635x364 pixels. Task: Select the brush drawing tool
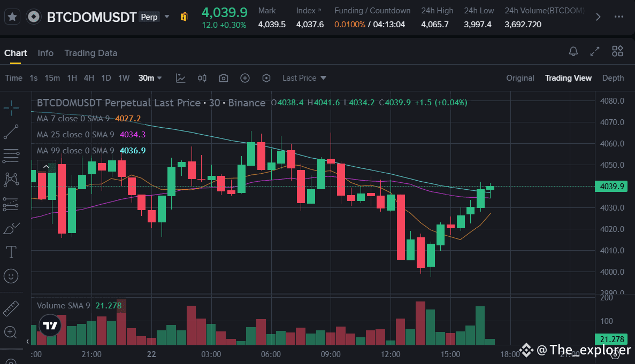tap(11, 228)
